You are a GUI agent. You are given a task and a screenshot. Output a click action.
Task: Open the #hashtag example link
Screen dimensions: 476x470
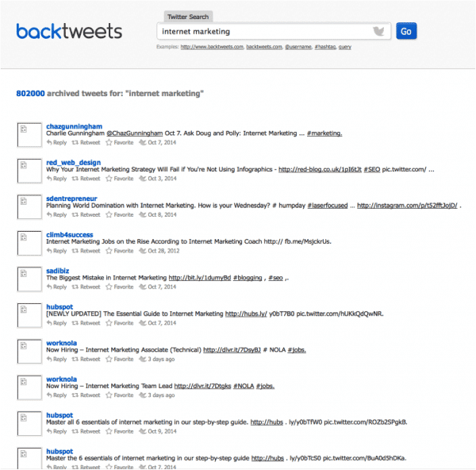[x=325, y=47]
